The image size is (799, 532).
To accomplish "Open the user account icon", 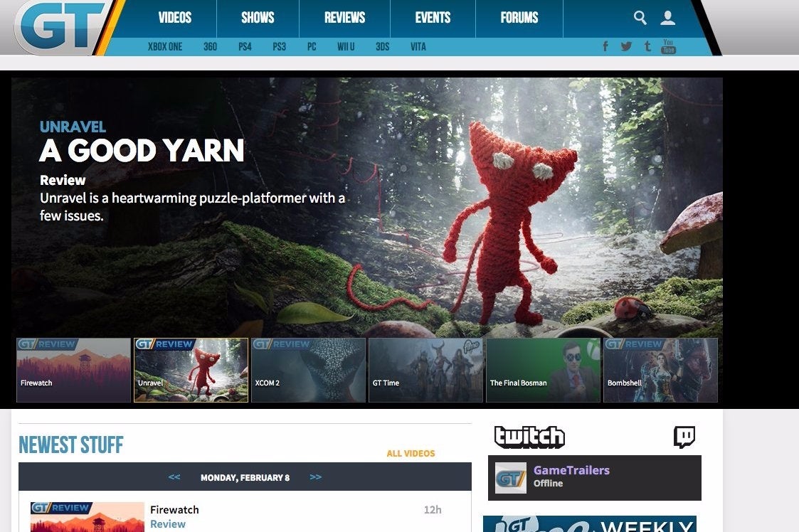I will (x=667, y=18).
